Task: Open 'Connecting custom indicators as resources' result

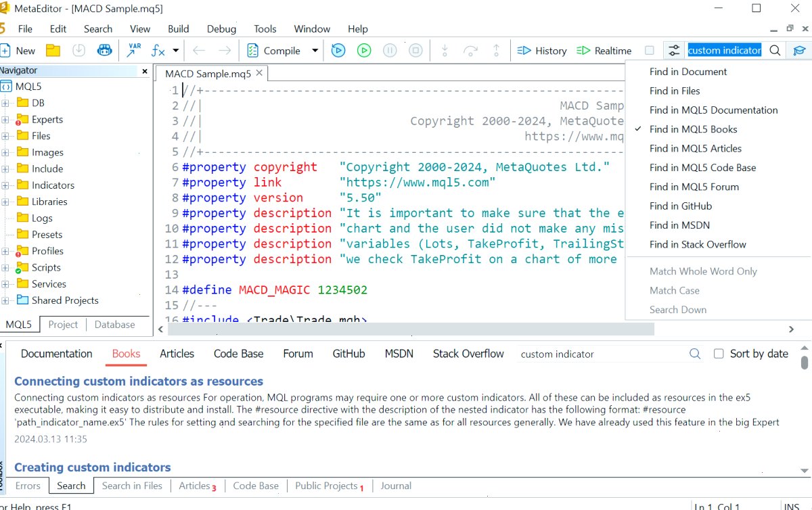Action: point(139,381)
